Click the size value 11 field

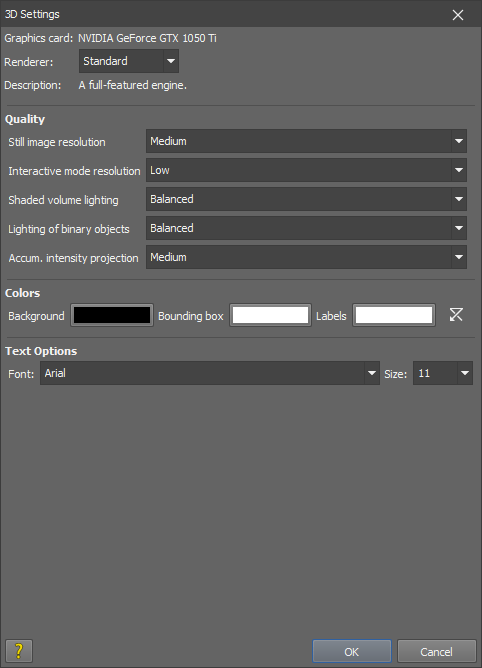point(436,373)
